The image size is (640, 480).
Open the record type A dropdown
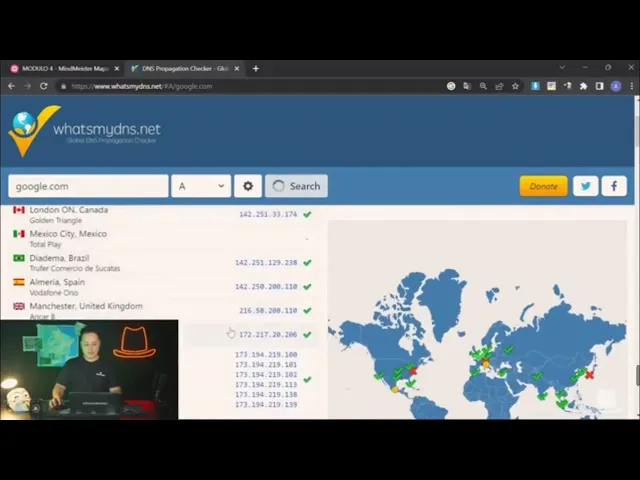pos(201,186)
